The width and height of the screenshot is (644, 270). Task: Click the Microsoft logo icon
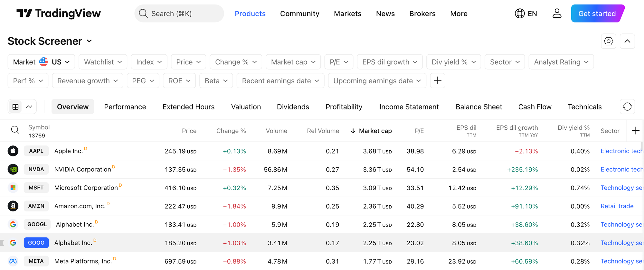point(13,187)
